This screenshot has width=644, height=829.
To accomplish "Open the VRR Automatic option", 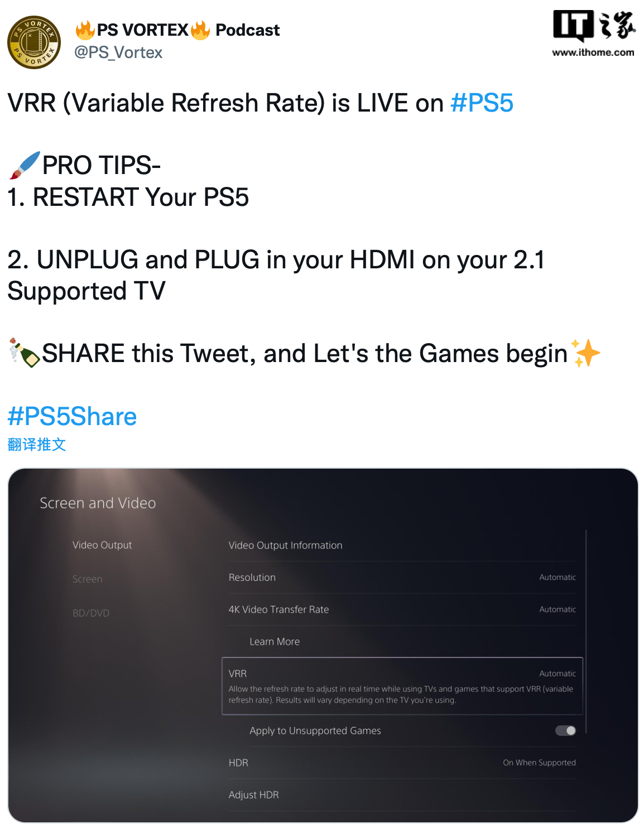I will (x=402, y=686).
